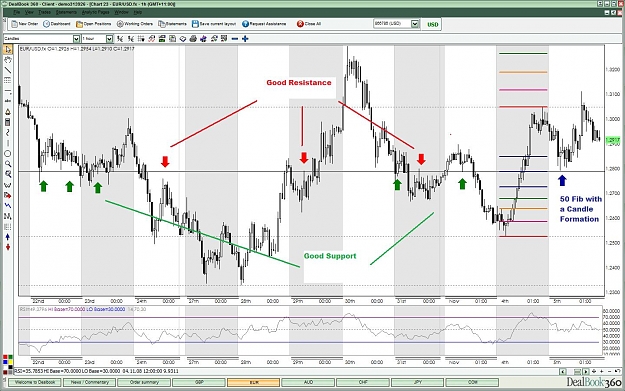The image size is (625, 391).
Task: Click Save current layout
Action: pos(214,24)
